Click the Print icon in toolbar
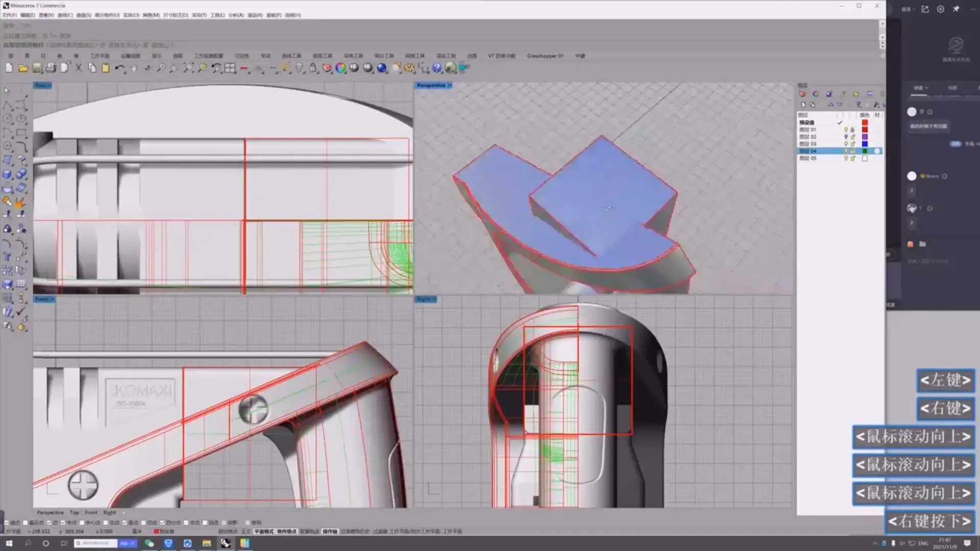This screenshot has width=980, height=551. (51, 68)
